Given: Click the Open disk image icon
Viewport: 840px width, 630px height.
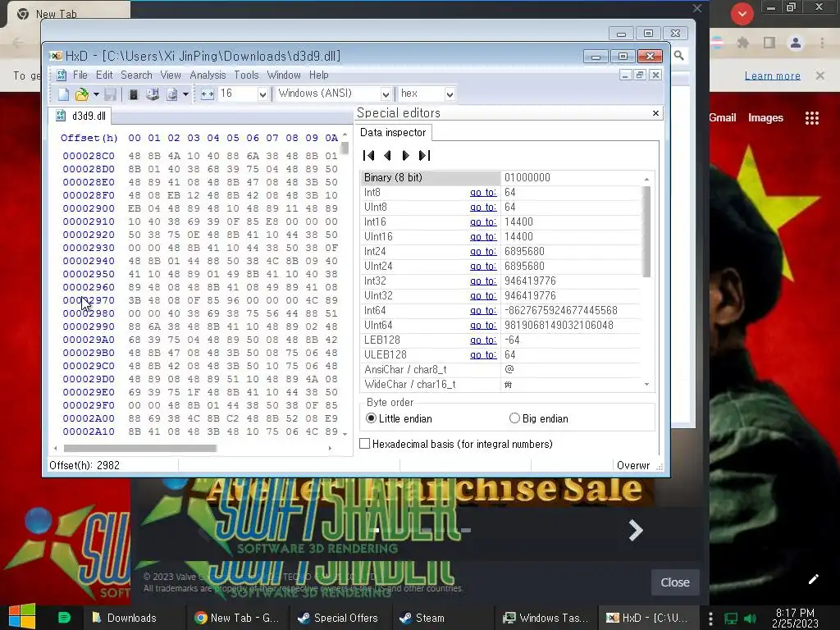Looking at the screenshot, I should (x=172, y=94).
